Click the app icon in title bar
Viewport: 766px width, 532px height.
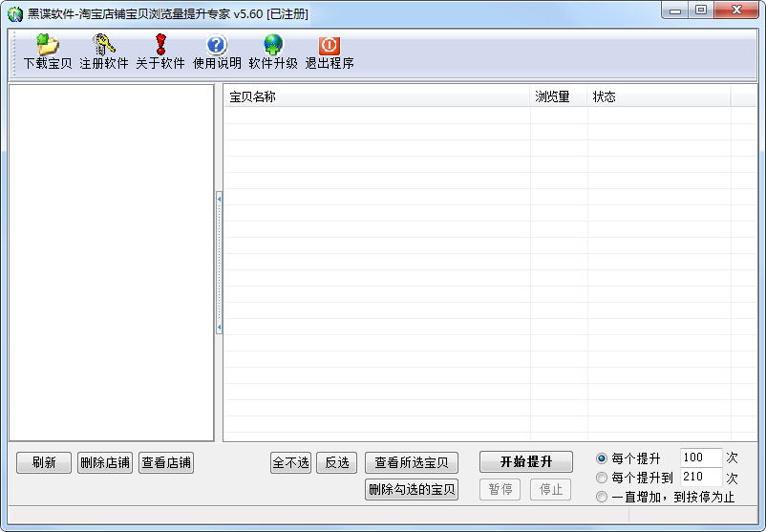(x=15, y=13)
